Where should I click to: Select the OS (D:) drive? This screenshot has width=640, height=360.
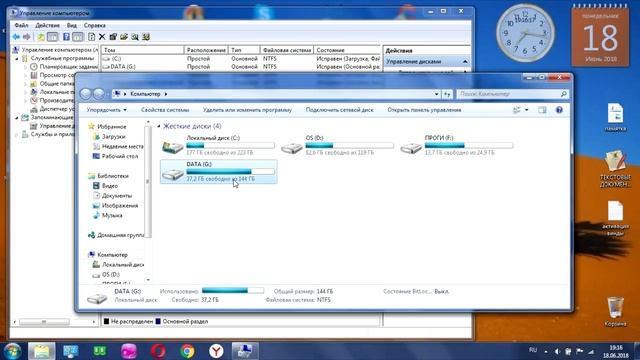click(338, 145)
